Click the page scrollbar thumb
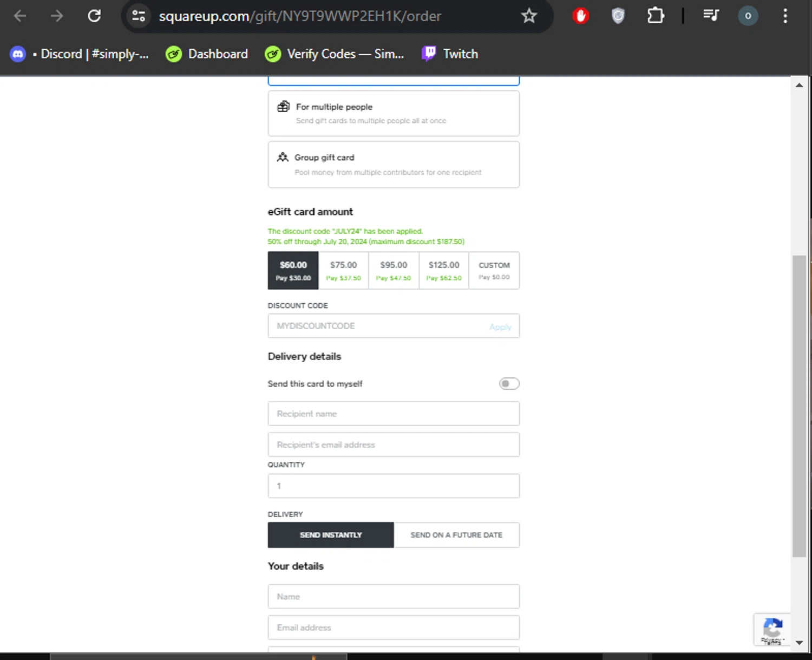This screenshot has width=812, height=660. (799, 406)
